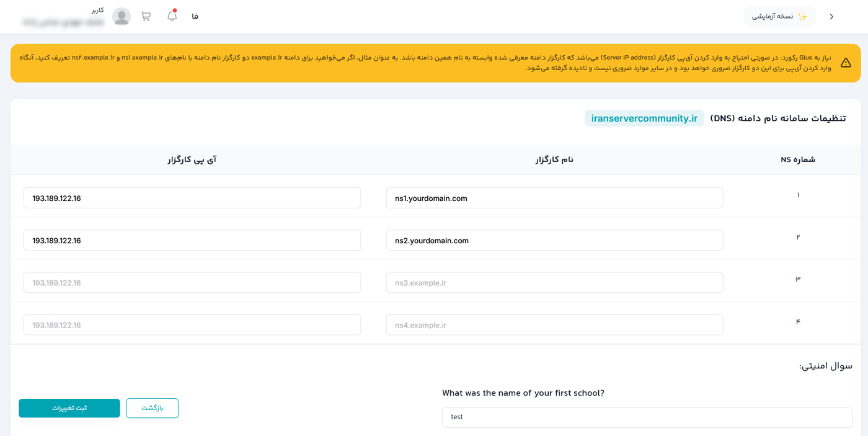Open the beta version 'نسخه آزمایشی' button
The width and height of the screenshot is (868, 436).
(x=779, y=17)
